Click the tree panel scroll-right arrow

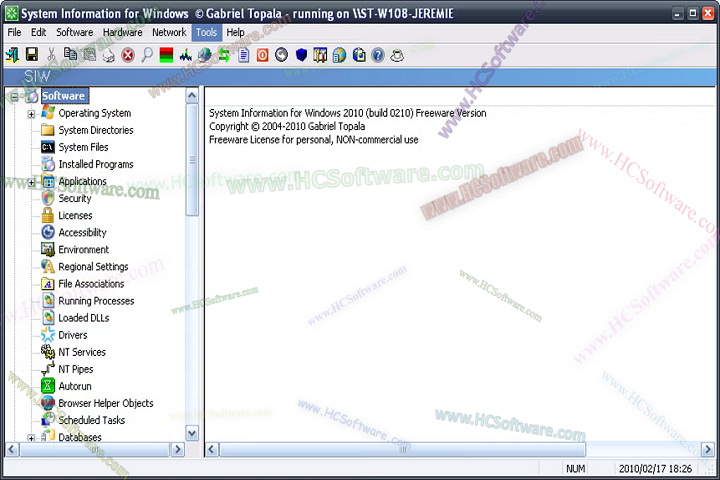(x=177, y=449)
